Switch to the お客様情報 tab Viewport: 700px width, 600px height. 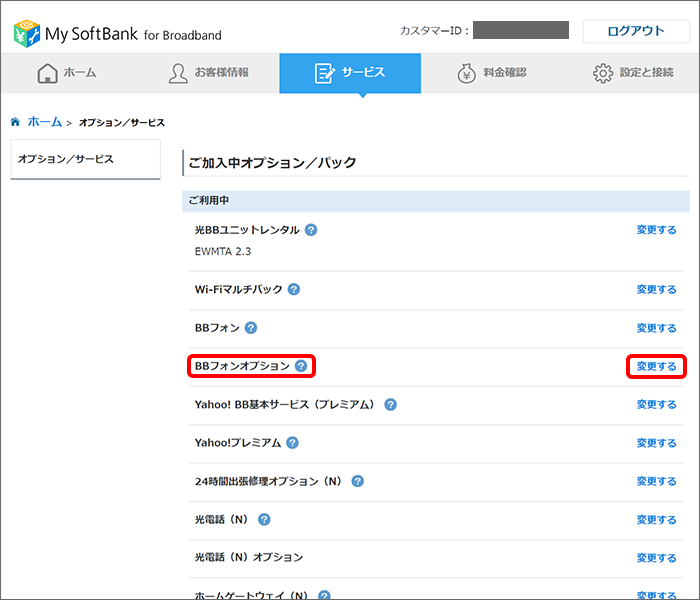[x=209, y=73]
